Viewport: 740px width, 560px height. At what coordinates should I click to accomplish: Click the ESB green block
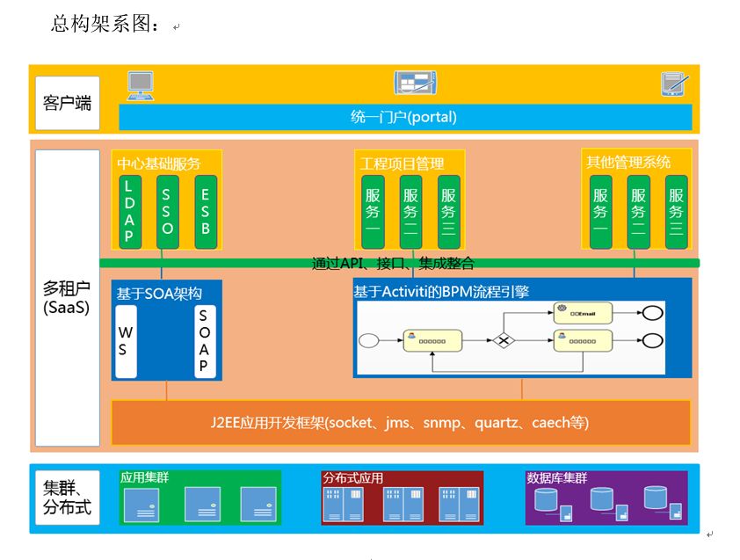click(206, 212)
